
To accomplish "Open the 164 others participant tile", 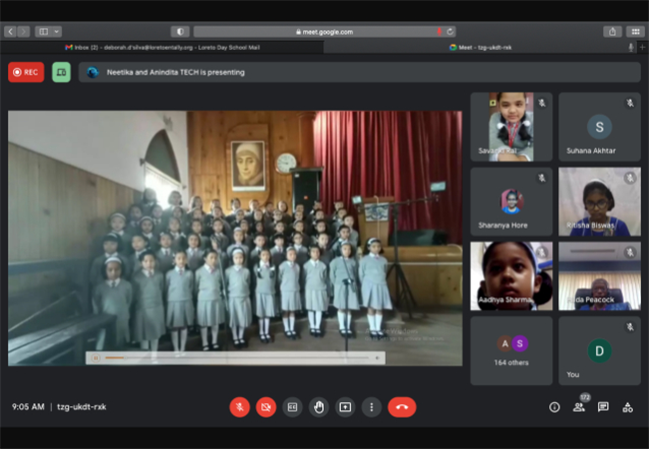I will click(x=511, y=351).
